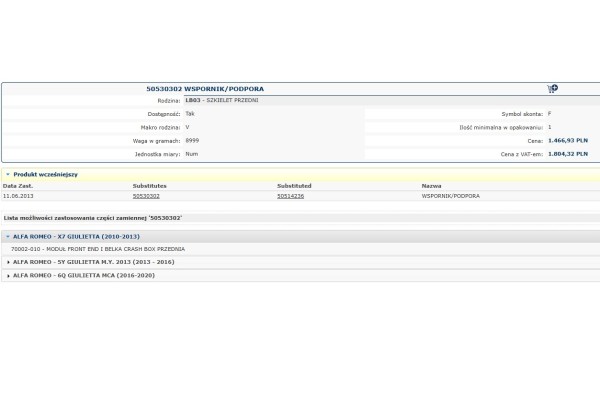The height and width of the screenshot is (400, 600).
Task: Click the Data Zast. column header
Action: [x=18, y=186]
